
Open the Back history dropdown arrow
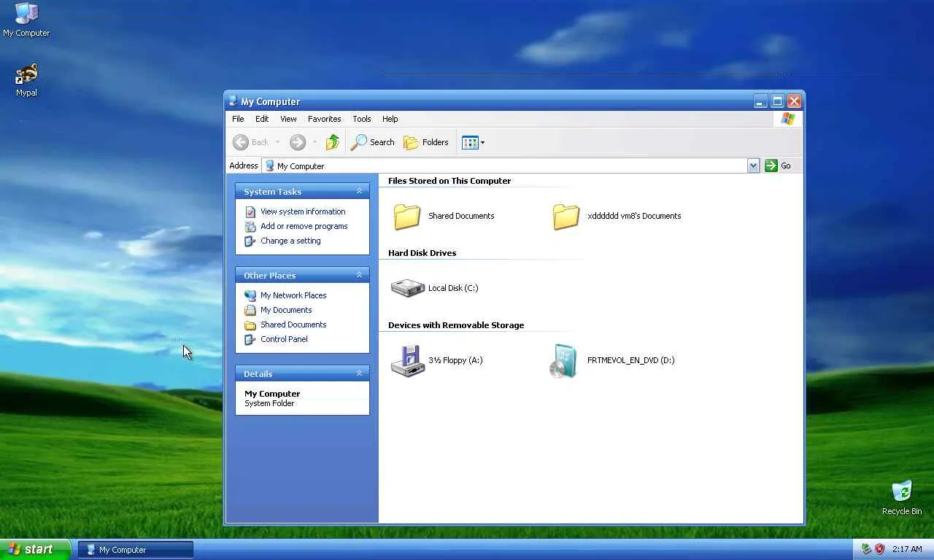(277, 142)
